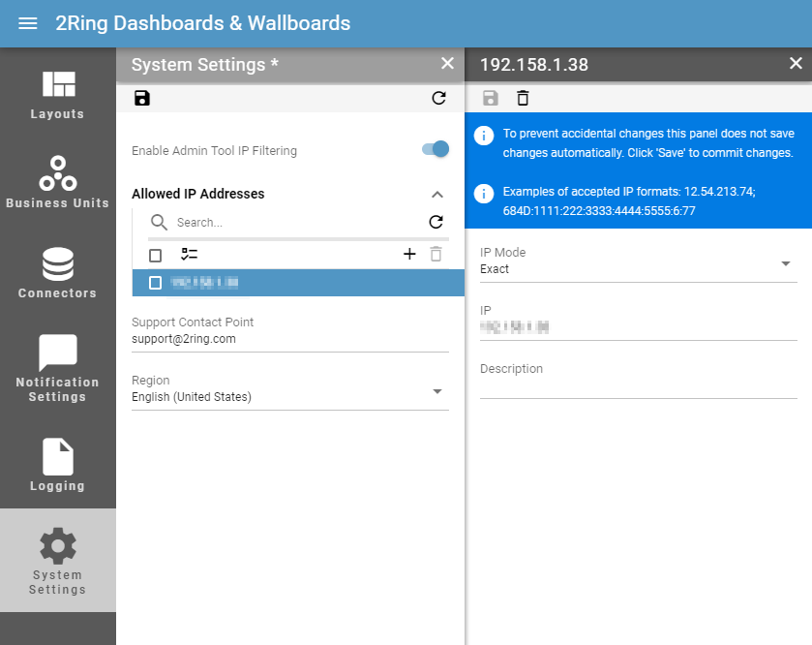This screenshot has height=645, width=812.
Task: Save the System Settings panel
Action: pyautogui.click(x=142, y=98)
